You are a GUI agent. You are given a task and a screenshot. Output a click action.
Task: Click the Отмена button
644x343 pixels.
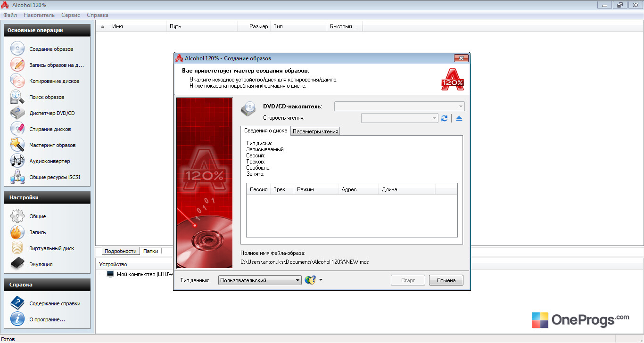point(446,280)
